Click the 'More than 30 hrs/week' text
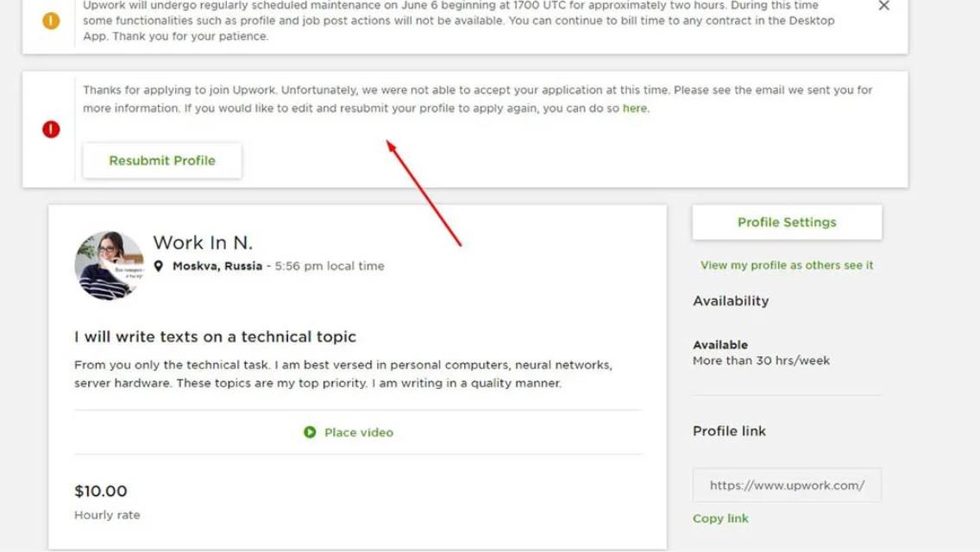 point(761,361)
